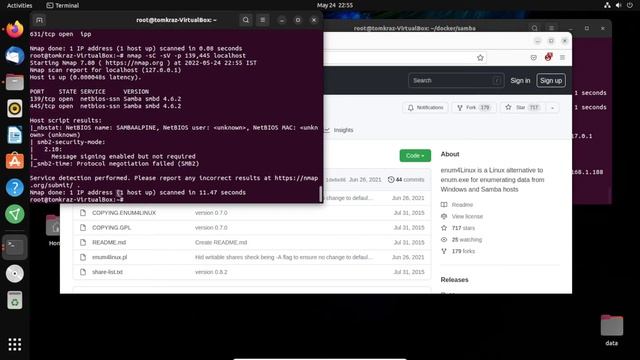Open the 'Create README.md' commit message
This screenshot has width=640, height=360.
(221, 242)
